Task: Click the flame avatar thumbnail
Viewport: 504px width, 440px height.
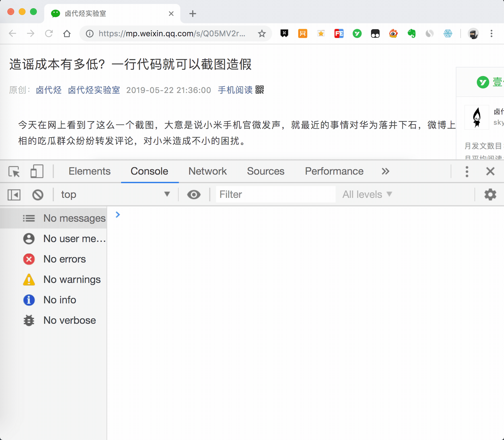Action: [477, 117]
